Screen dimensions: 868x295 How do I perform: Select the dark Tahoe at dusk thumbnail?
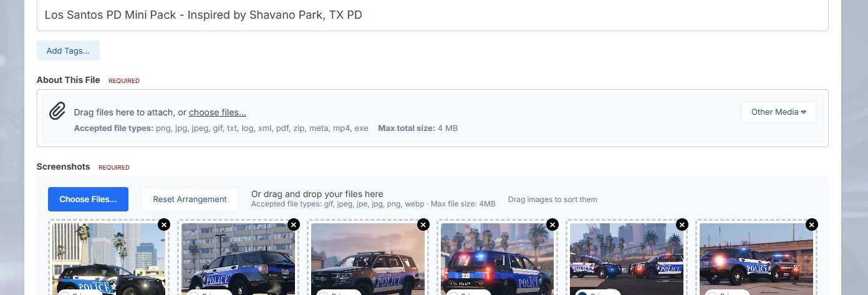pyautogui.click(x=368, y=259)
